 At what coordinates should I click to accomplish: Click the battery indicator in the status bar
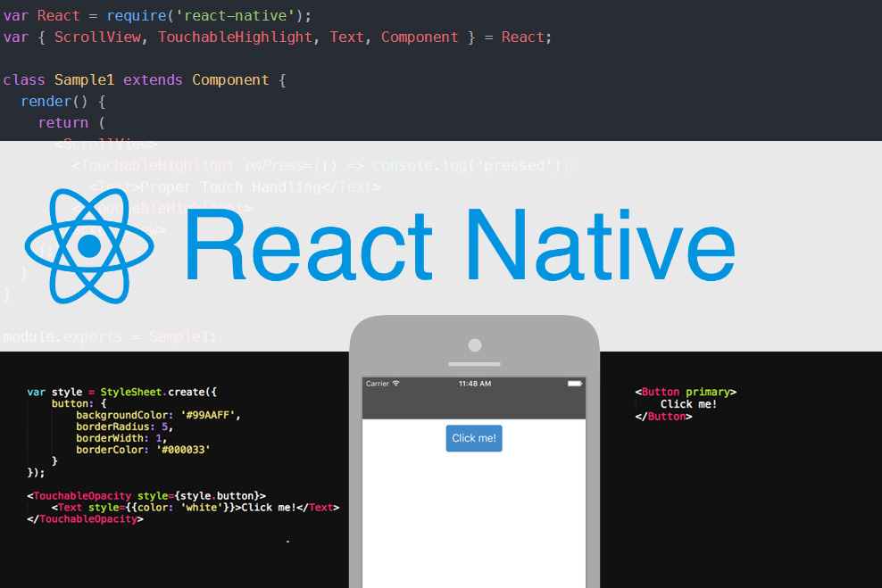click(574, 383)
